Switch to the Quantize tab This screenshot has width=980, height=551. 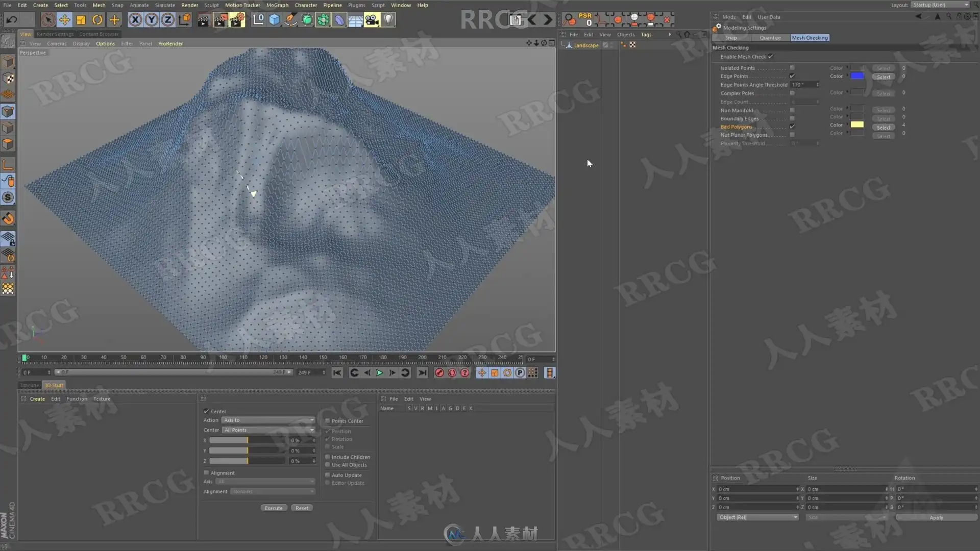(770, 38)
